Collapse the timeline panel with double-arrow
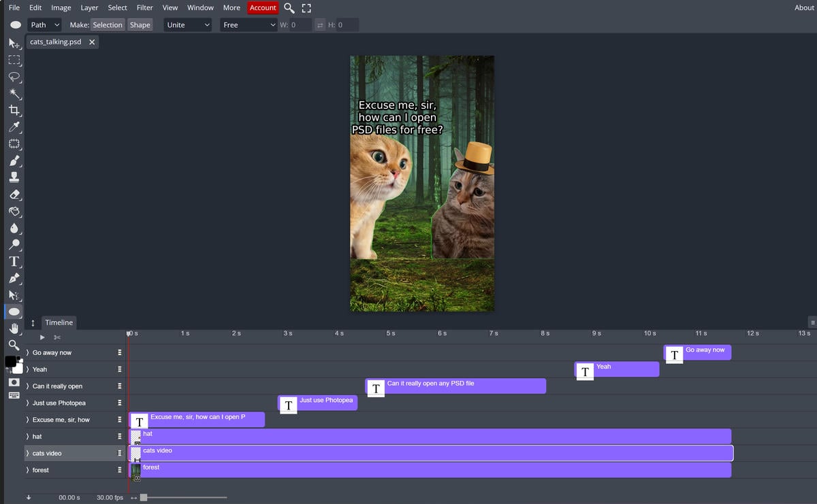Image resolution: width=817 pixels, height=504 pixels. 33,323
